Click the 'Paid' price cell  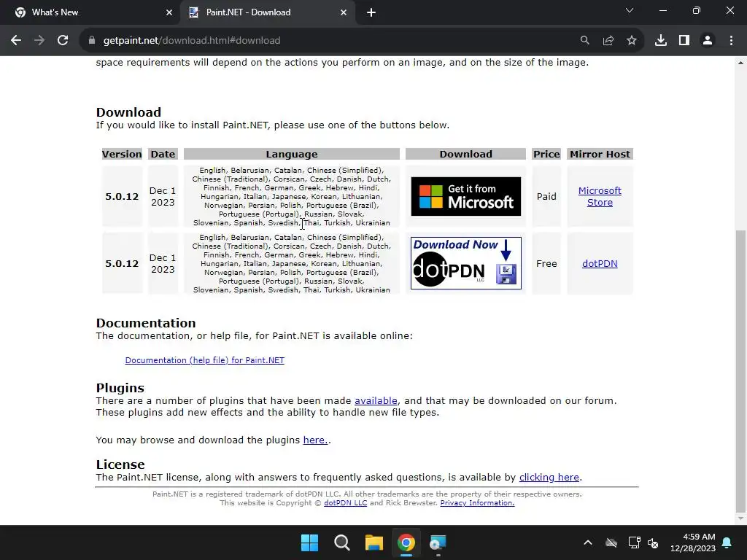click(546, 197)
